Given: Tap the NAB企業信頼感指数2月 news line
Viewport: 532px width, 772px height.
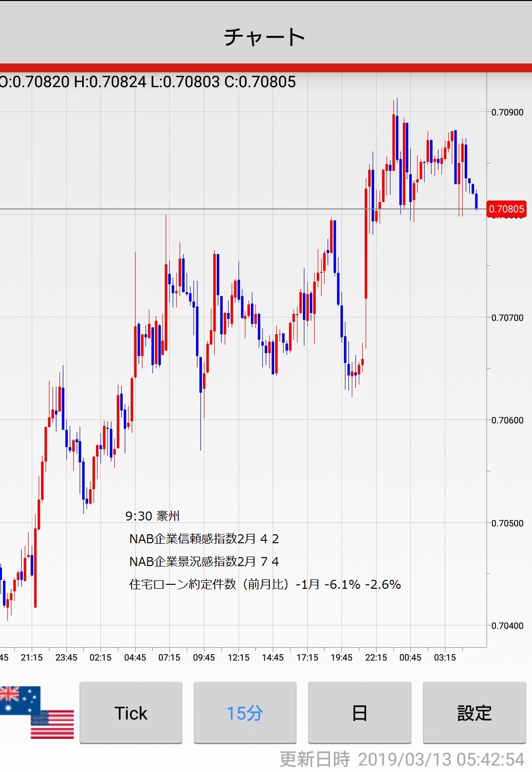Looking at the screenshot, I should (204, 539).
